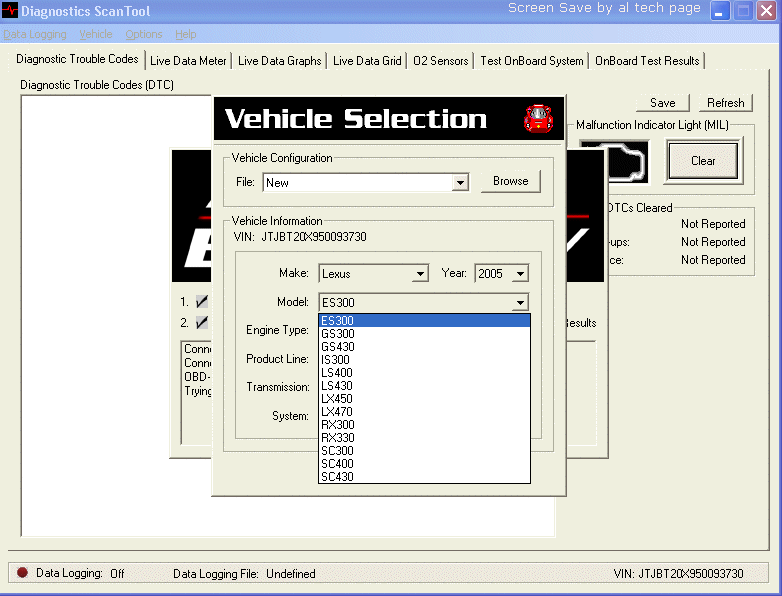Toggle the first checked step checkbox
Viewport: 782px width, 596px height.
[x=202, y=301]
